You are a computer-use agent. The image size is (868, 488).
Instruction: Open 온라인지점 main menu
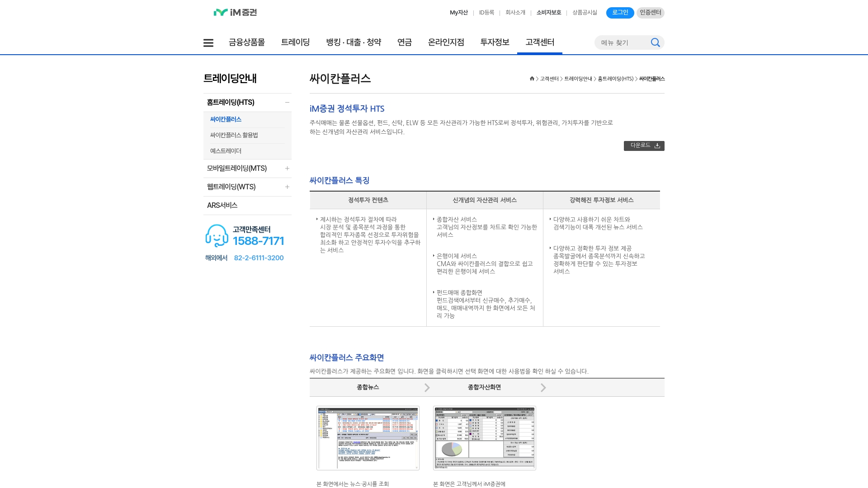pos(446,42)
